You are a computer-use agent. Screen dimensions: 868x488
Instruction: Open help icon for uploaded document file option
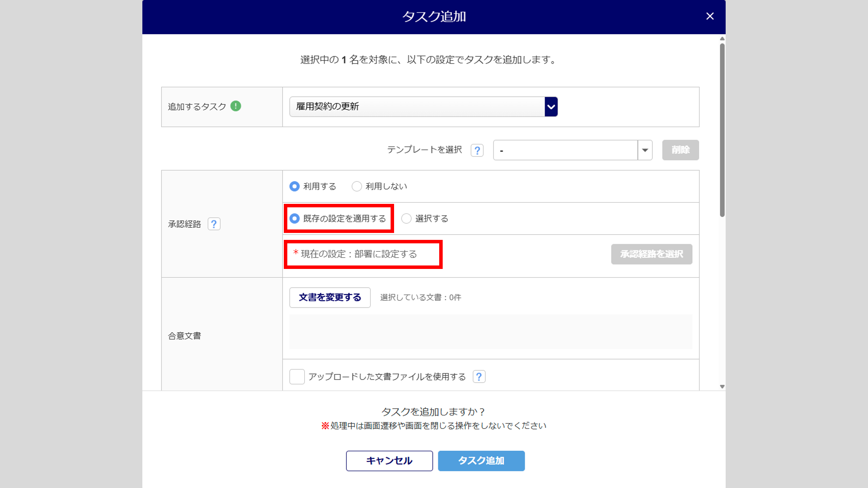(479, 377)
